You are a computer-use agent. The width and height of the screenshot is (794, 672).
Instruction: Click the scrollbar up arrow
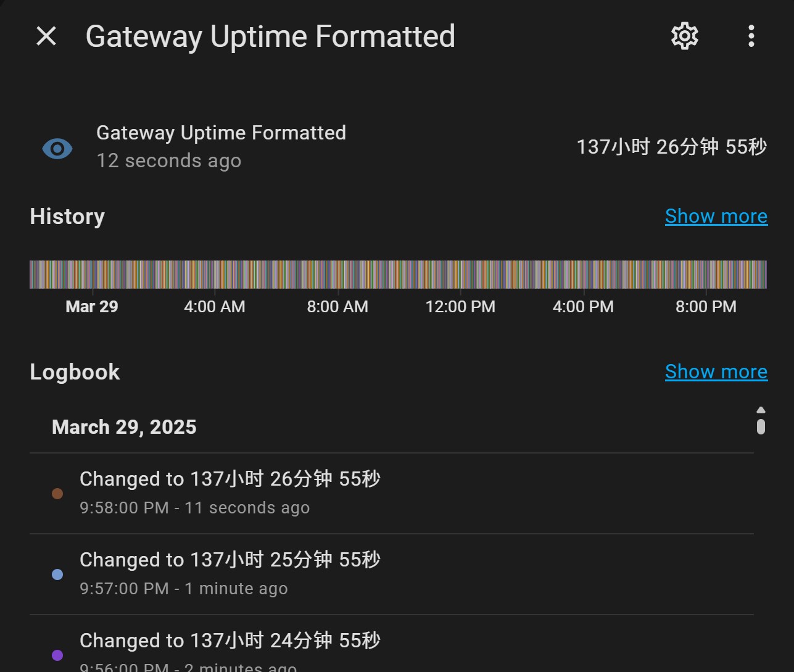[761, 410]
